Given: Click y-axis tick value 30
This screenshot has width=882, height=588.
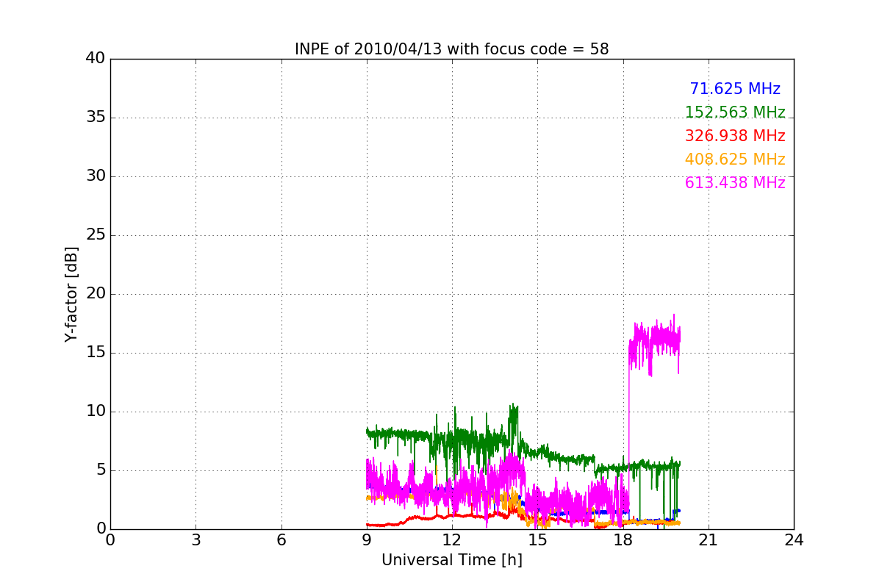Looking at the screenshot, I should click(96, 176).
